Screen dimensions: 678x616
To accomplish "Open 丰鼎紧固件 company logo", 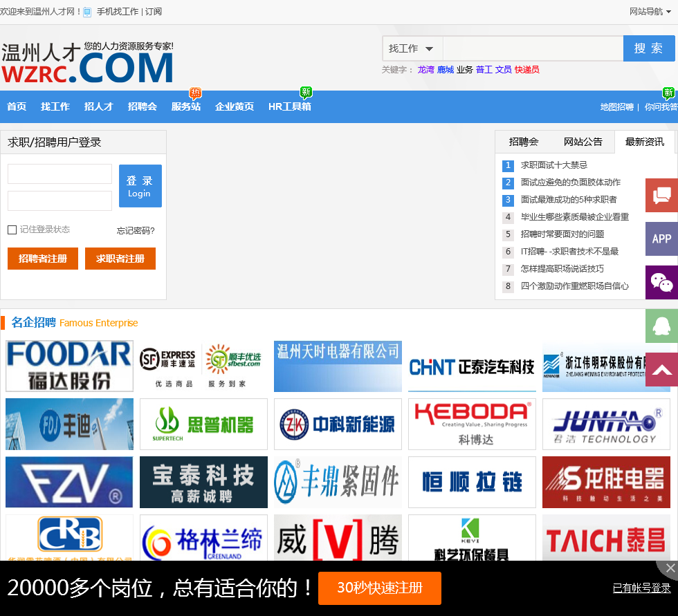I will (338, 482).
